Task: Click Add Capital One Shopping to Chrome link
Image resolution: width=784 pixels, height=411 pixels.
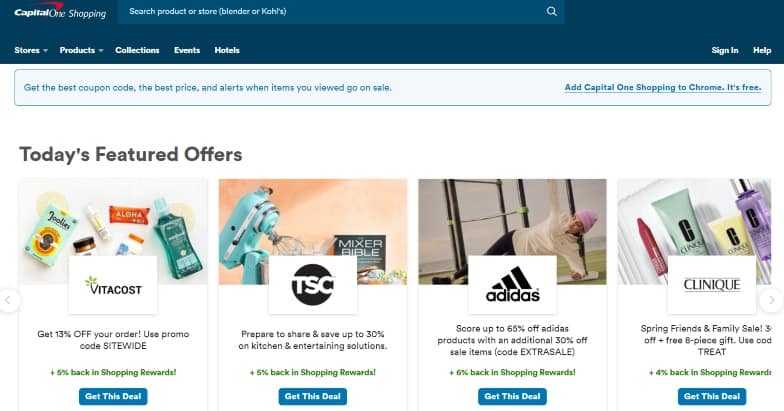Action: pos(663,88)
